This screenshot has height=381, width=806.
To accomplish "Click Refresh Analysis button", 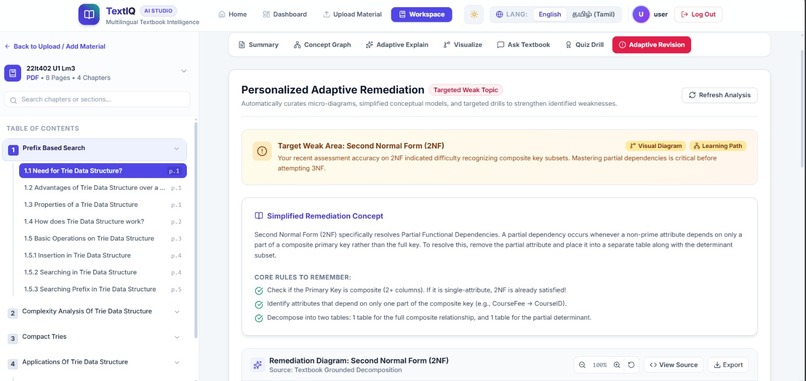I will [719, 95].
